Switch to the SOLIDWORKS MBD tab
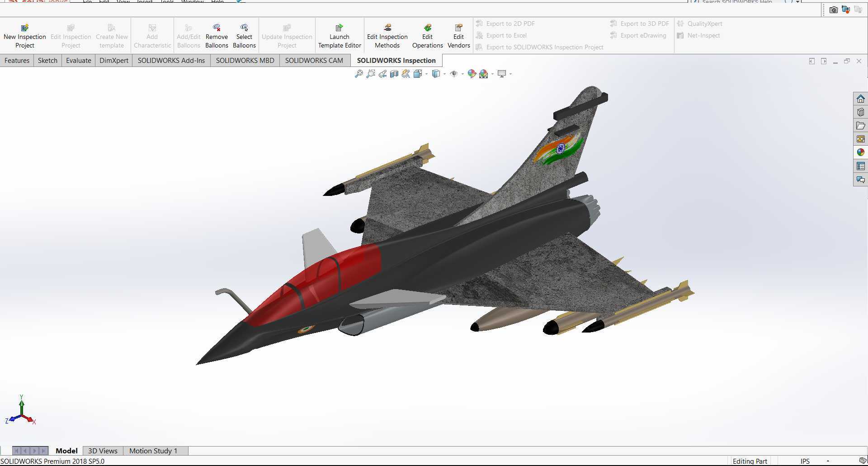Screen dimensions: 868x466 (245, 61)
